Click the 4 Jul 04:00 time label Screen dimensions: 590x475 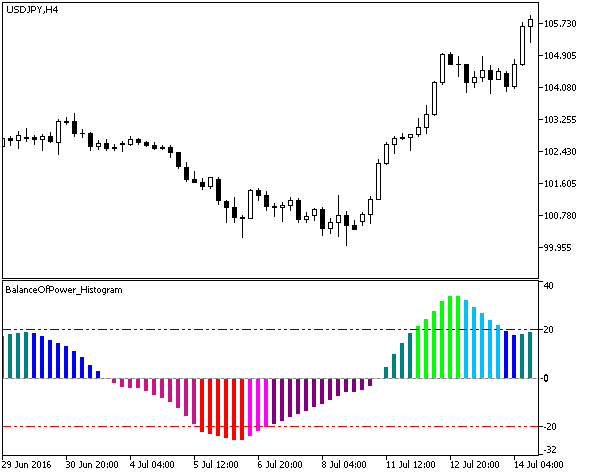(x=152, y=464)
